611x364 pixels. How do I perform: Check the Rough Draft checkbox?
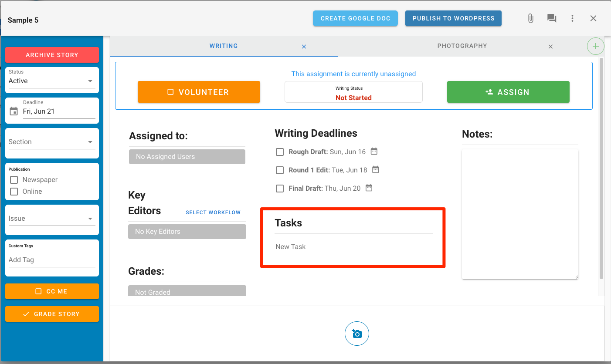pyautogui.click(x=280, y=152)
